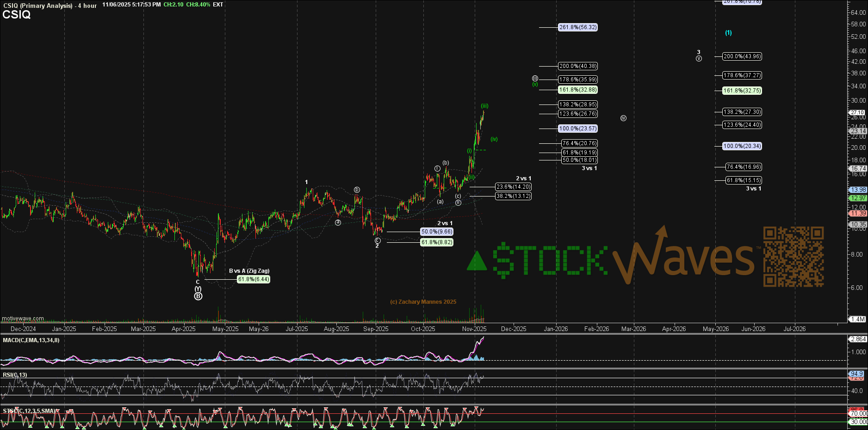Click the QR code image
This screenshot has height=430, width=868.
[x=793, y=257]
